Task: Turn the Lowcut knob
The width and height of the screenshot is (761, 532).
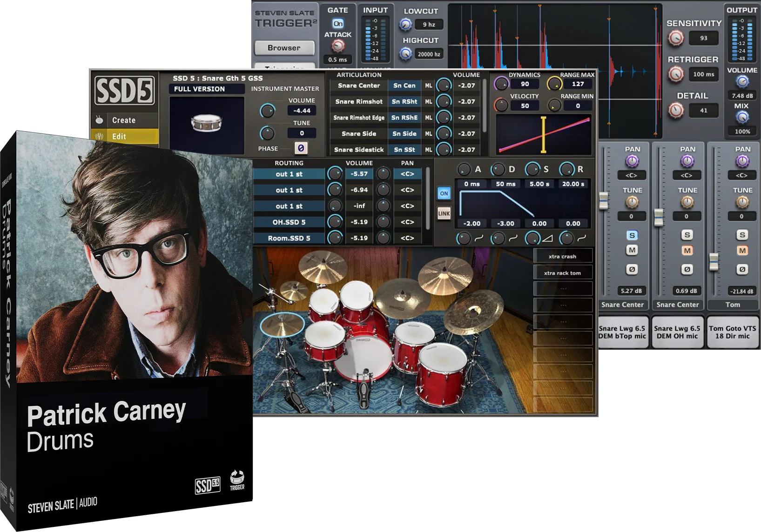Action: coord(405,24)
